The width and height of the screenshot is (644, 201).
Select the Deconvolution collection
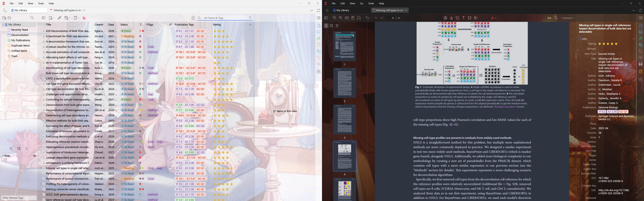[x=20, y=35]
